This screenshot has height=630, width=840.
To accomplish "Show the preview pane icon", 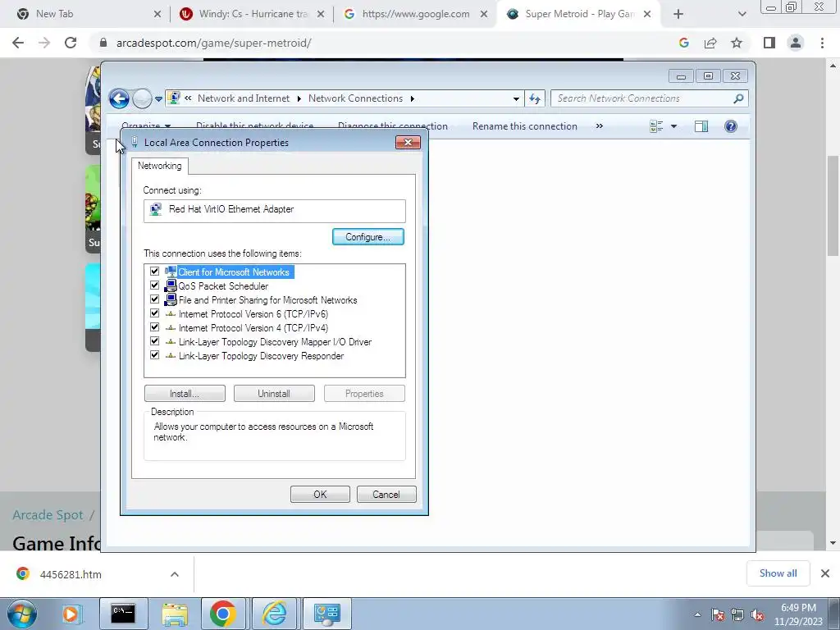I will pos(701,126).
